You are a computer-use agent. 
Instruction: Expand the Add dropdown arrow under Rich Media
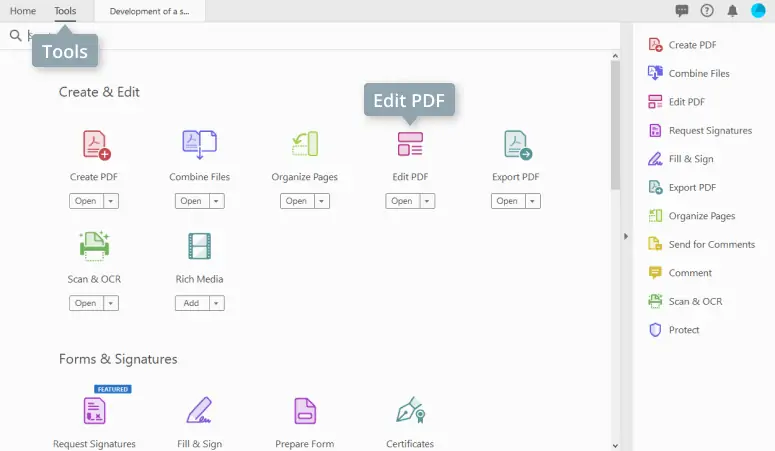tap(216, 303)
